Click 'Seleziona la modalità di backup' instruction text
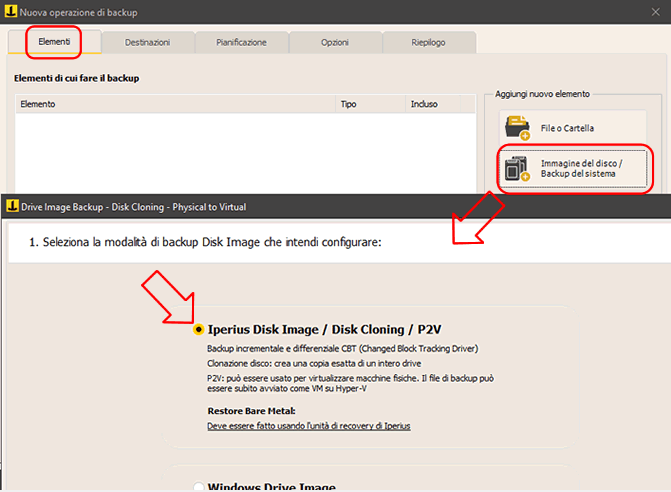 [x=205, y=242]
